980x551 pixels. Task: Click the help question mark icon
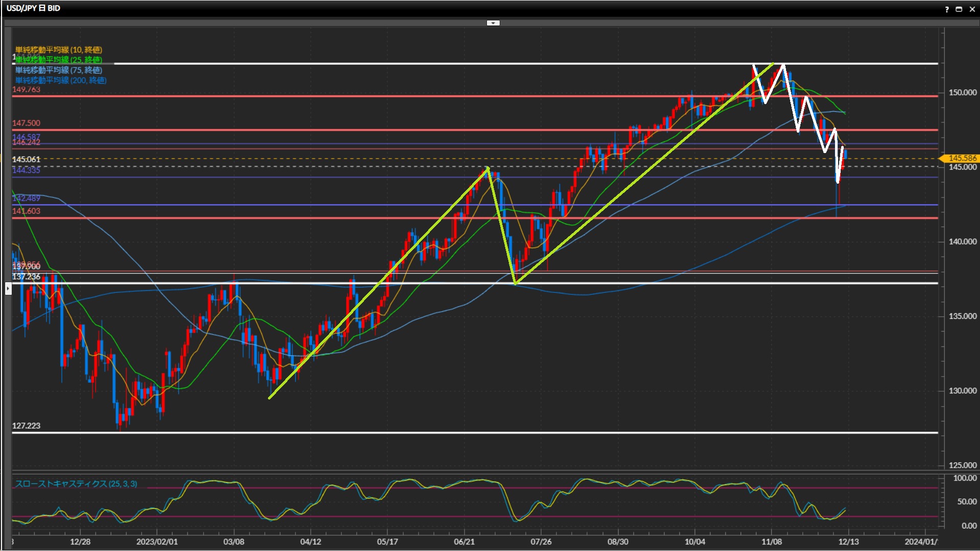click(947, 9)
